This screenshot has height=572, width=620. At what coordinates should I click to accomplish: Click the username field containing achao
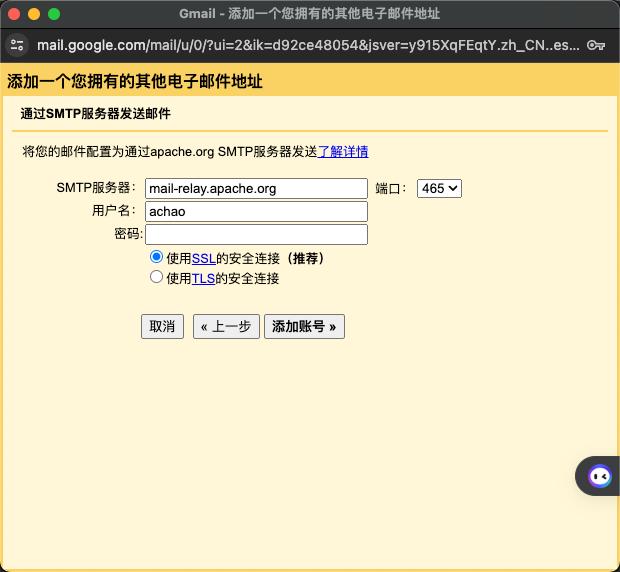pyautogui.click(x=256, y=211)
